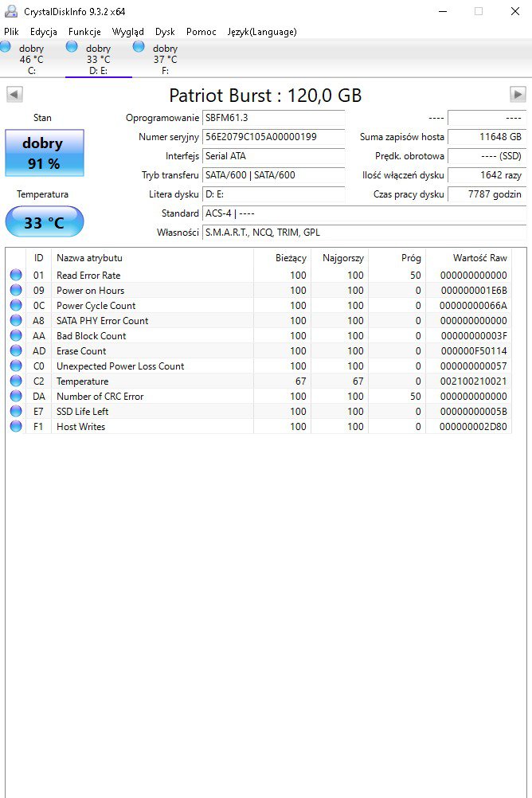Click status orb for Unexpected Power Loss Count
Screen dimensions: 532x798
click(x=16, y=366)
